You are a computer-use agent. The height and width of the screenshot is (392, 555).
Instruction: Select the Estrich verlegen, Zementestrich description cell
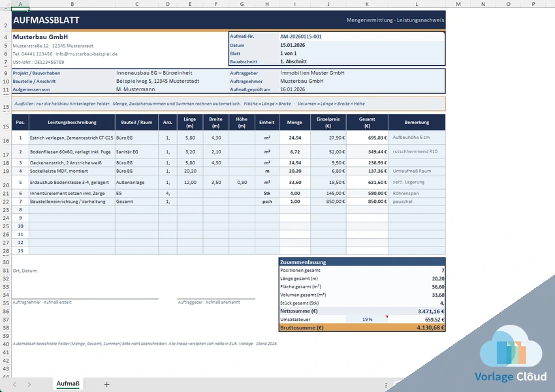(x=72, y=138)
